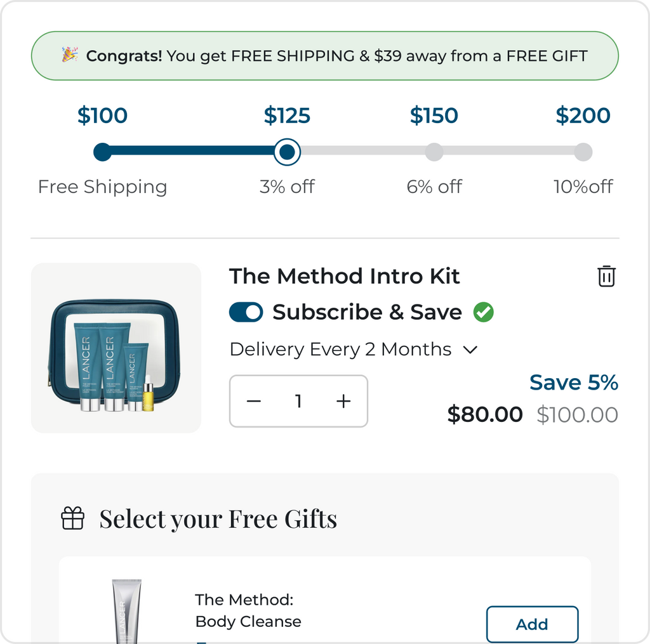Click the gift box icon

coord(72,518)
